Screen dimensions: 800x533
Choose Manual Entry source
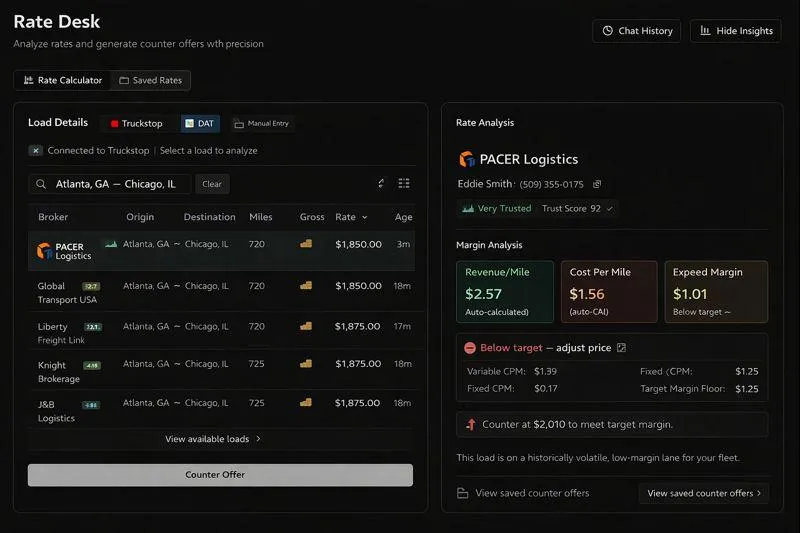[261, 123]
